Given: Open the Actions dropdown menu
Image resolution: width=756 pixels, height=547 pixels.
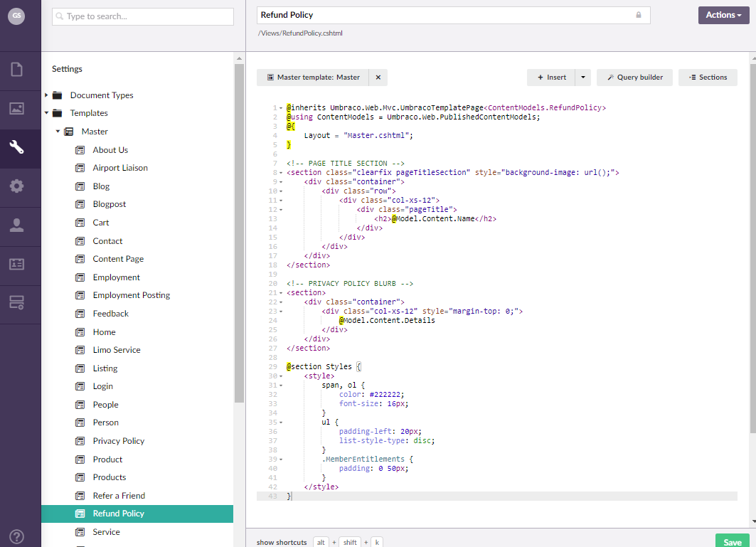Looking at the screenshot, I should pyautogui.click(x=723, y=15).
